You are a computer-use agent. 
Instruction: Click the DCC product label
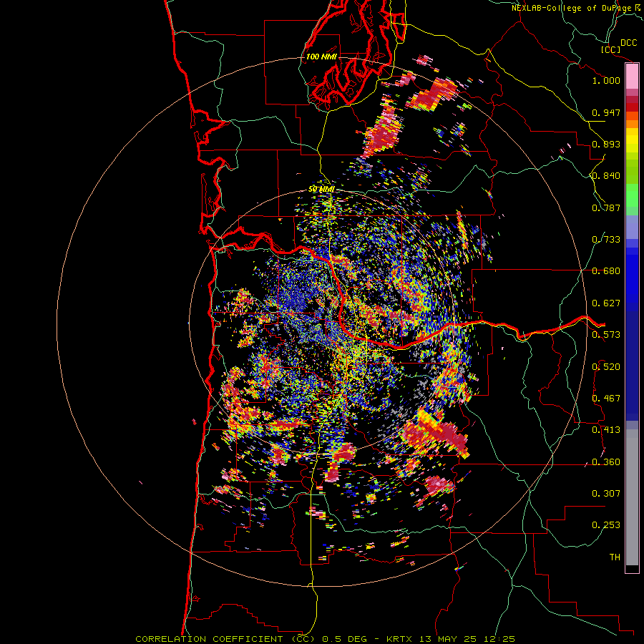click(628, 43)
